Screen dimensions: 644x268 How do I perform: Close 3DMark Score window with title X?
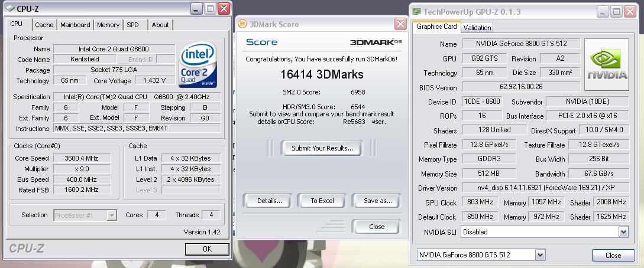(400, 24)
